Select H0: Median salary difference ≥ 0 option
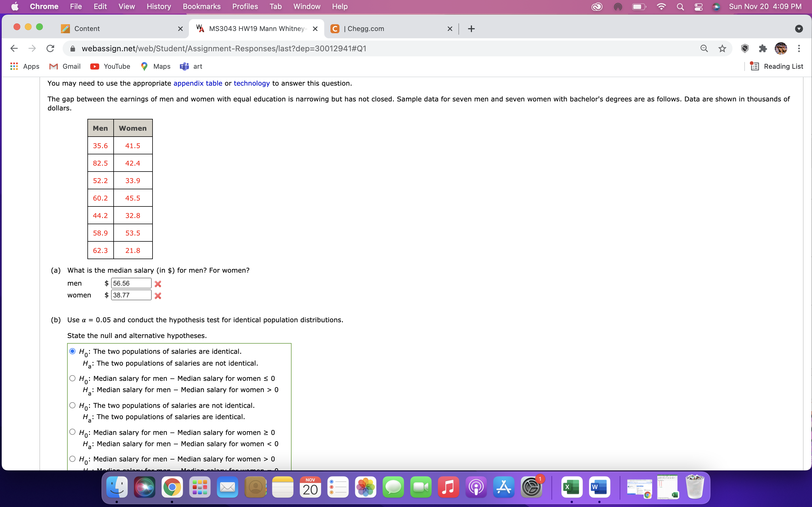This screenshot has width=812, height=507. tap(72, 432)
